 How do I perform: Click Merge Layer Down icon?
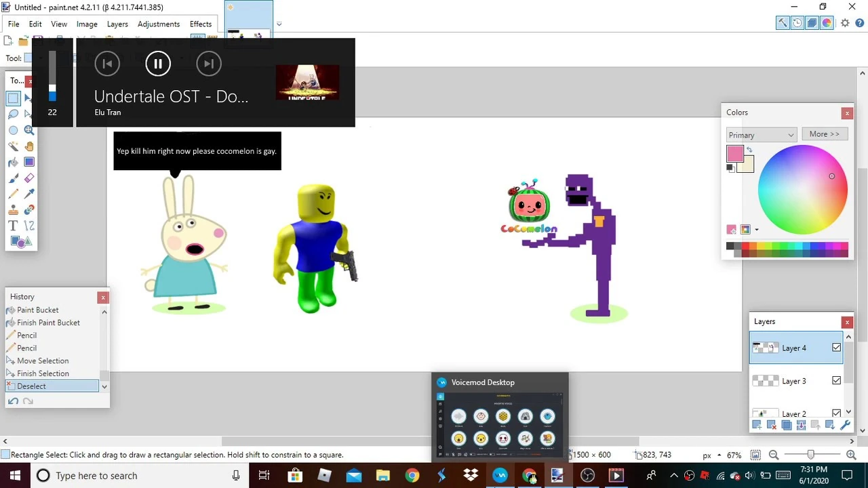pyautogui.click(x=801, y=425)
